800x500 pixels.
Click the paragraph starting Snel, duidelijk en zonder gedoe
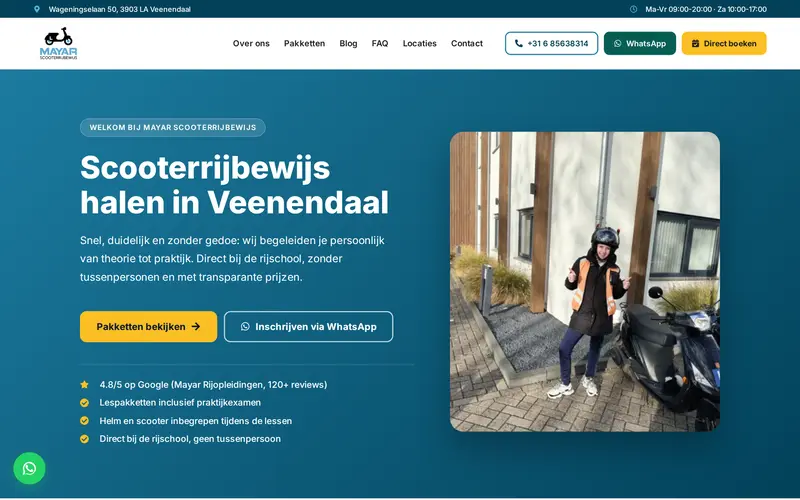coord(232,259)
